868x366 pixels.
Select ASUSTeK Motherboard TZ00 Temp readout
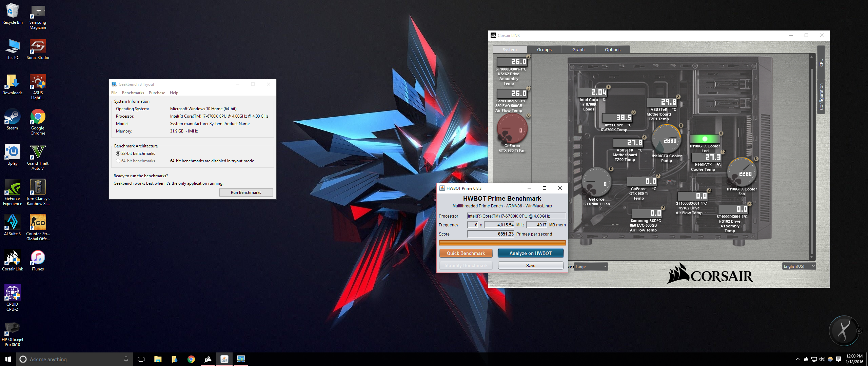click(628, 143)
